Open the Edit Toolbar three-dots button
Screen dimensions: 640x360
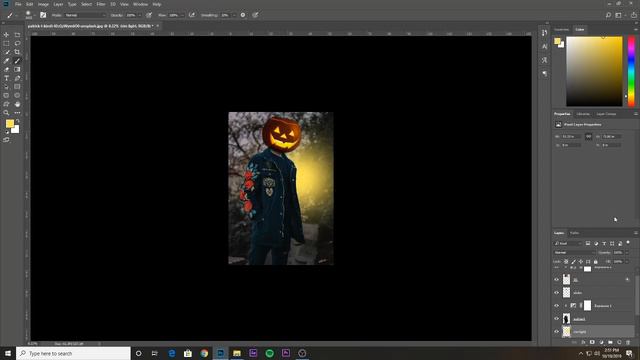pyautogui.click(x=17, y=113)
